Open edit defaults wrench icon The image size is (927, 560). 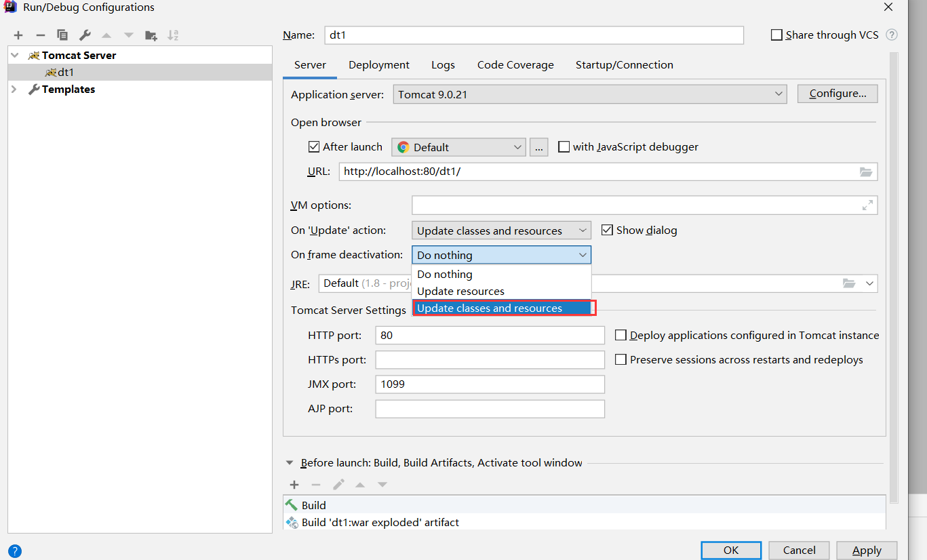tap(85, 35)
